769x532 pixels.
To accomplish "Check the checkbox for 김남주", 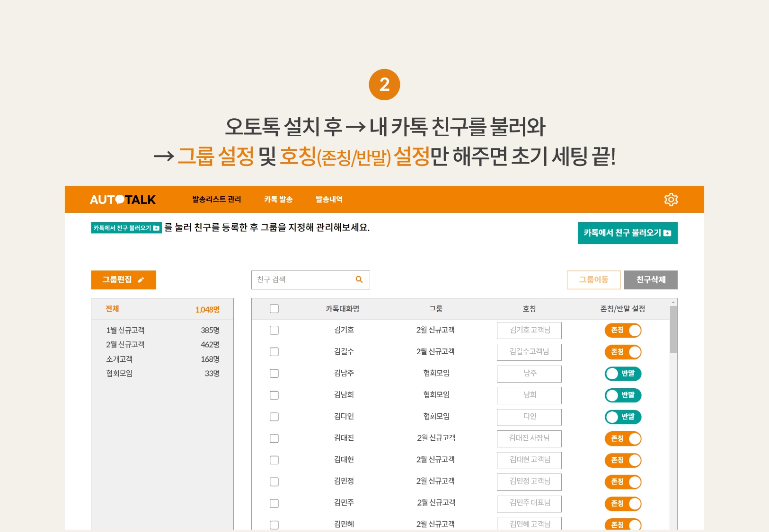I will (274, 374).
